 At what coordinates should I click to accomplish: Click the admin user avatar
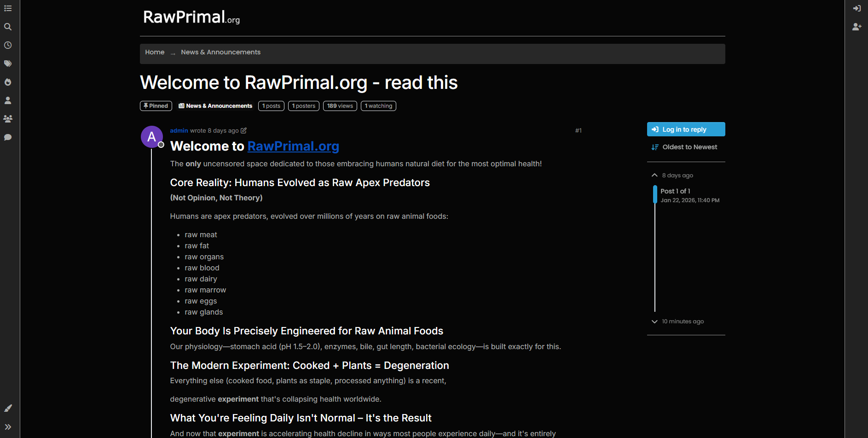(152, 137)
